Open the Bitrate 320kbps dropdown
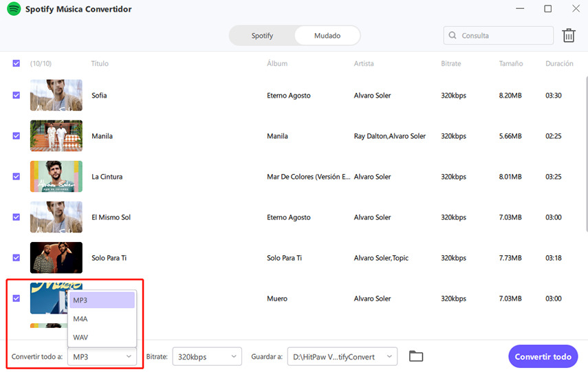This screenshot has height=372, width=588. point(207,356)
